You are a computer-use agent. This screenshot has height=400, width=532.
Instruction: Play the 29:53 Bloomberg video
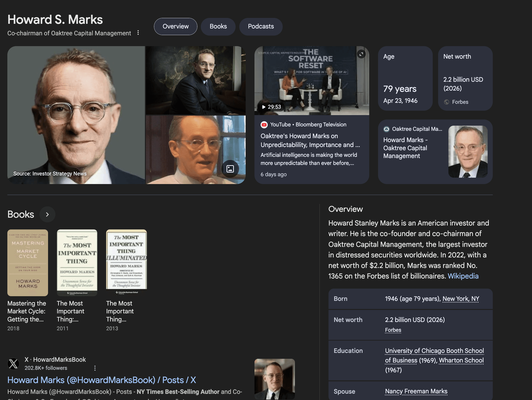(x=312, y=81)
